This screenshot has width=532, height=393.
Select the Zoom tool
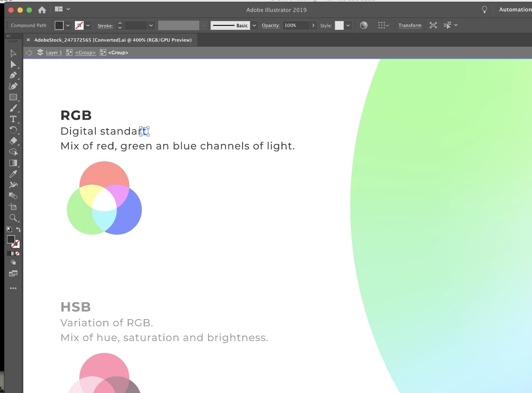click(x=13, y=218)
